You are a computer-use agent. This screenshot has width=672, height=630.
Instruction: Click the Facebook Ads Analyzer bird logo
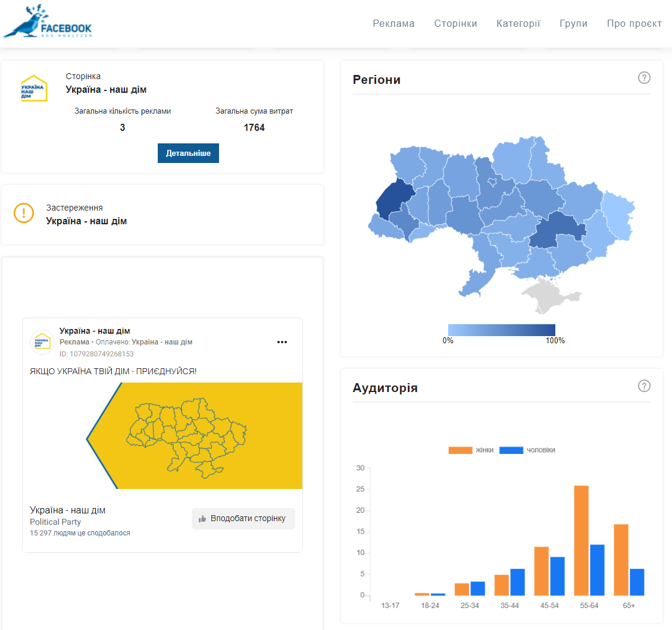click(x=48, y=23)
